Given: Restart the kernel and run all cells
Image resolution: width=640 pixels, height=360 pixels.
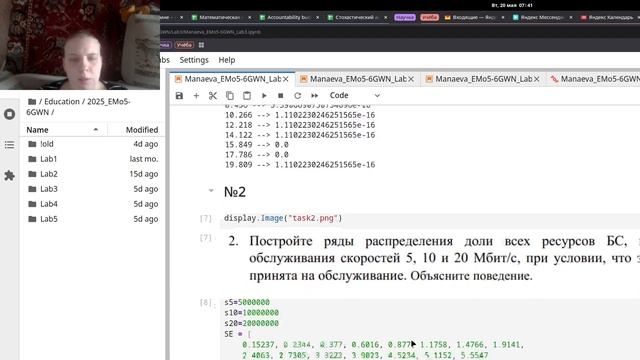Looking at the screenshot, I should [314, 96].
